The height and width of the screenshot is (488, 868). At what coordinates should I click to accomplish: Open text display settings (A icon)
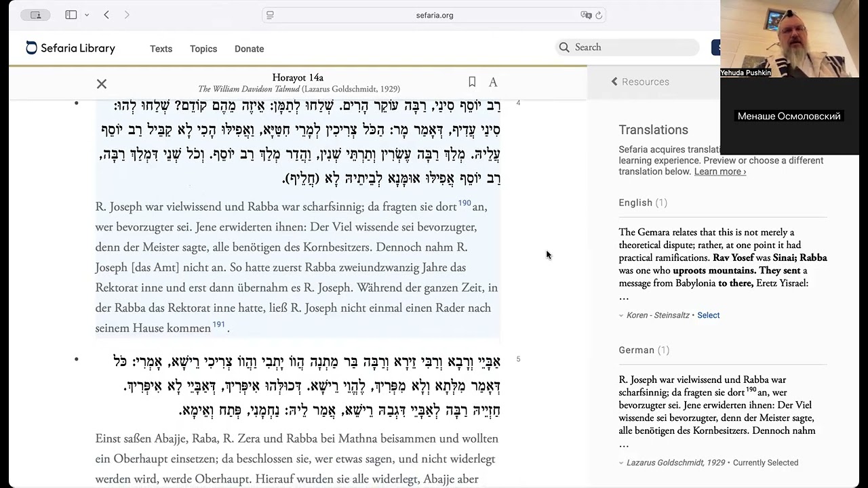pyautogui.click(x=493, y=82)
